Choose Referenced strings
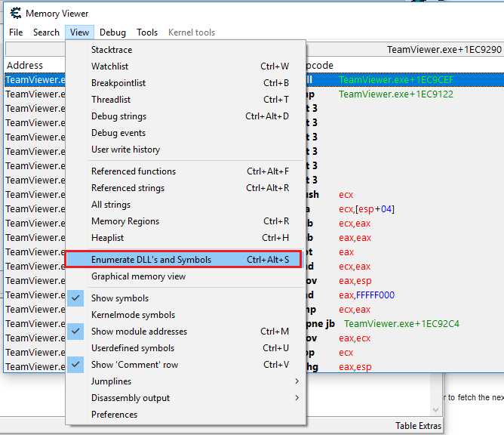 click(186, 188)
